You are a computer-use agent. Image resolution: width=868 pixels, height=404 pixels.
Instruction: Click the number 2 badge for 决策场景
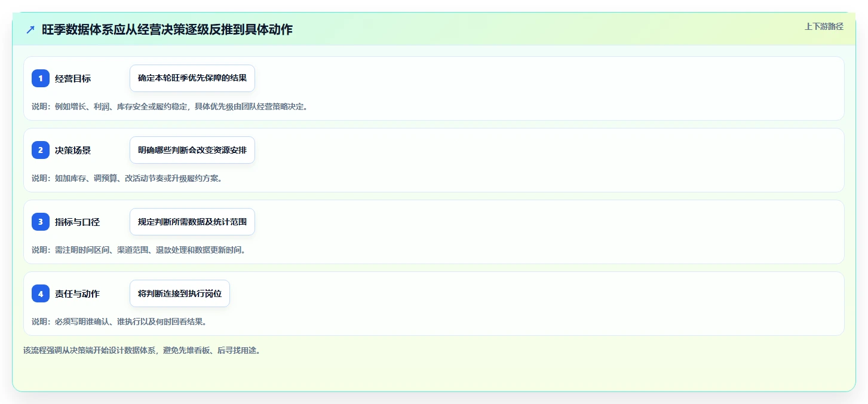pos(41,150)
